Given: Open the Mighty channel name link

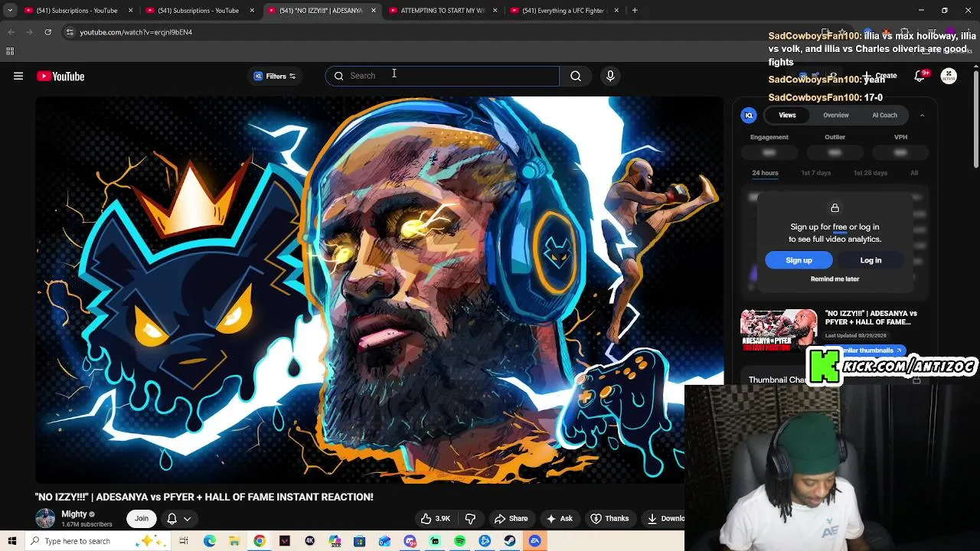Looking at the screenshot, I should point(74,514).
